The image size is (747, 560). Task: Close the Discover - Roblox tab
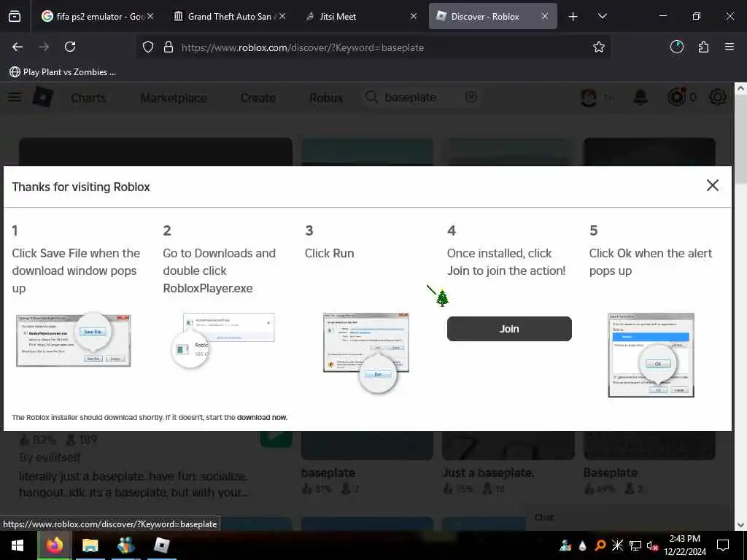point(544,17)
